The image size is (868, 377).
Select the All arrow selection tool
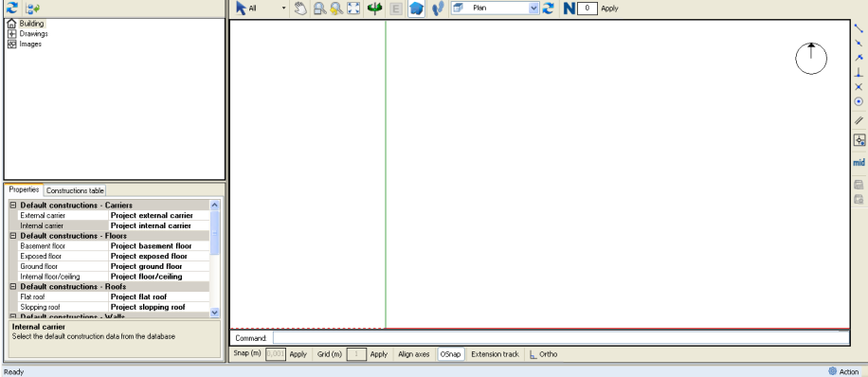click(246, 9)
